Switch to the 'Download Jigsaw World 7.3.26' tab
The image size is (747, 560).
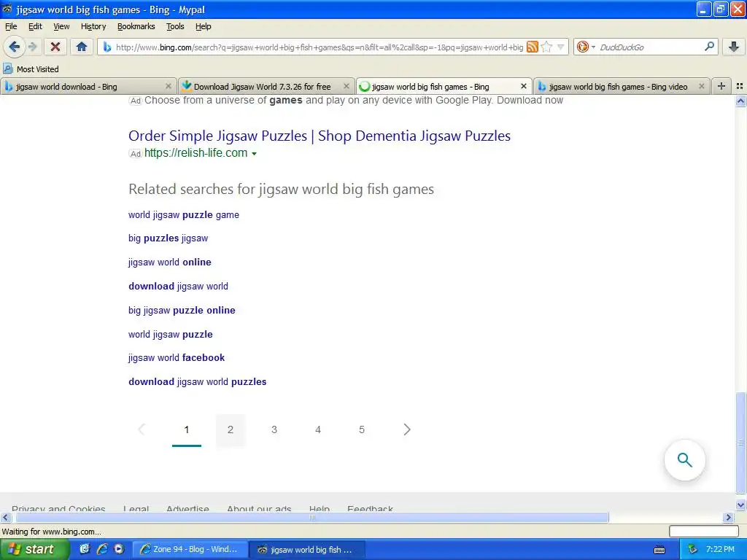point(266,86)
